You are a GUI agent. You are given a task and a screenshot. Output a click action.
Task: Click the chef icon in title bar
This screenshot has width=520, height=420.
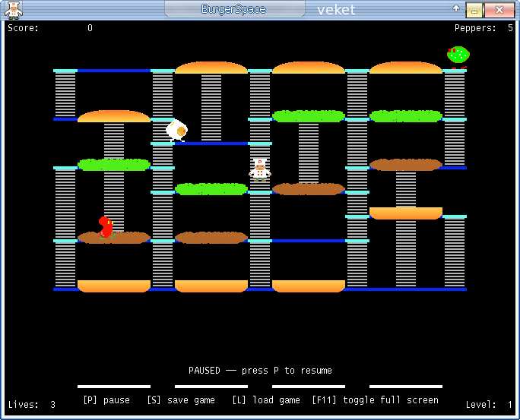tap(14, 10)
